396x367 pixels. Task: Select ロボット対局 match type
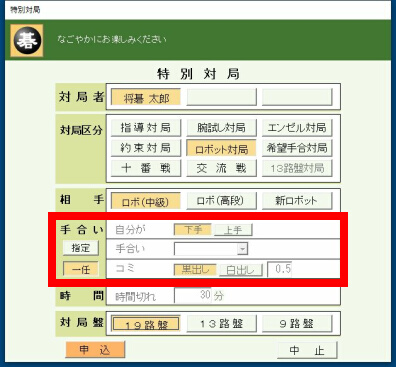click(x=221, y=148)
